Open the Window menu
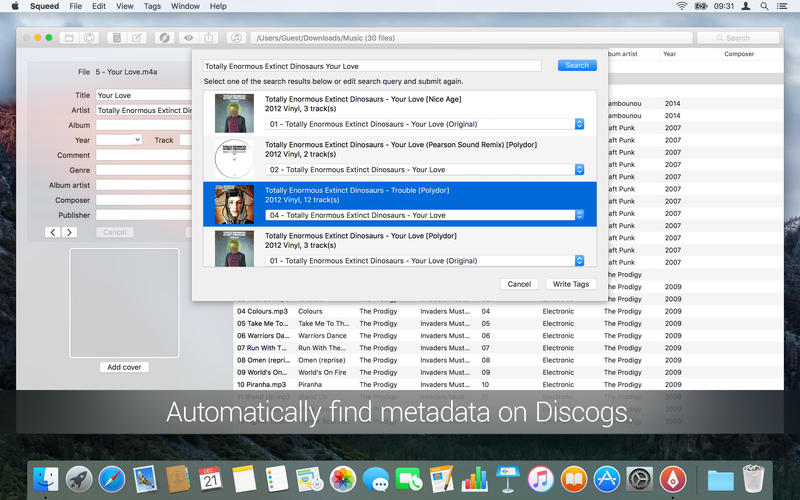Image resolution: width=800 pixels, height=500 pixels. (185, 6)
